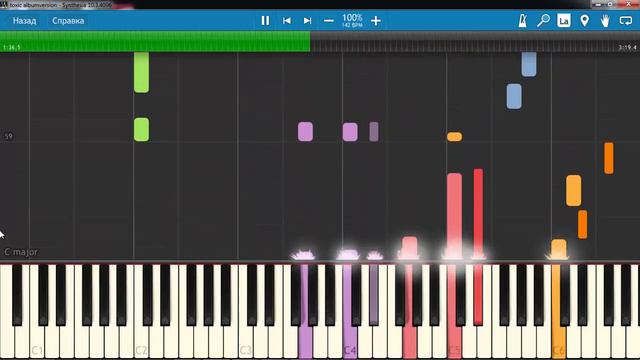Viewport: 640px width, 360px height.
Task: Toggle the metronome
Action: pos(522,20)
